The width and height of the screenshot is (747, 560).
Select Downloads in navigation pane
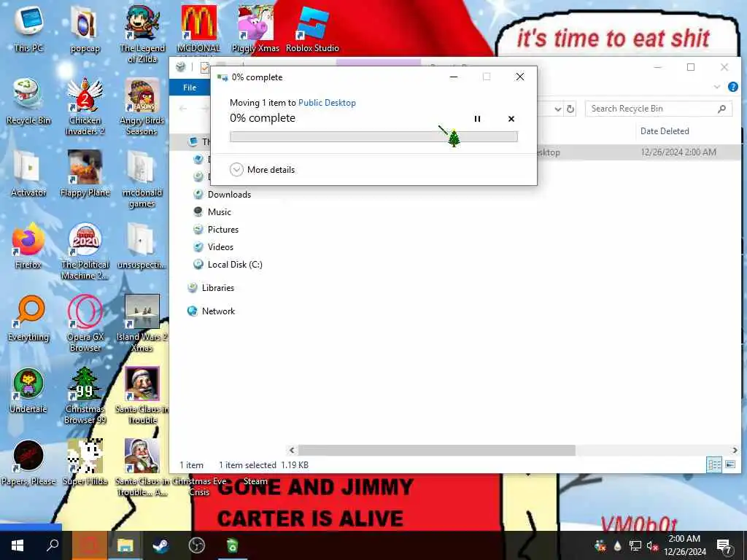click(x=229, y=194)
